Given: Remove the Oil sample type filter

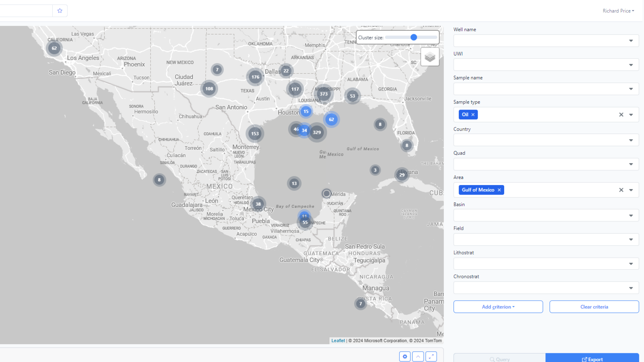Looking at the screenshot, I should pos(473,115).
